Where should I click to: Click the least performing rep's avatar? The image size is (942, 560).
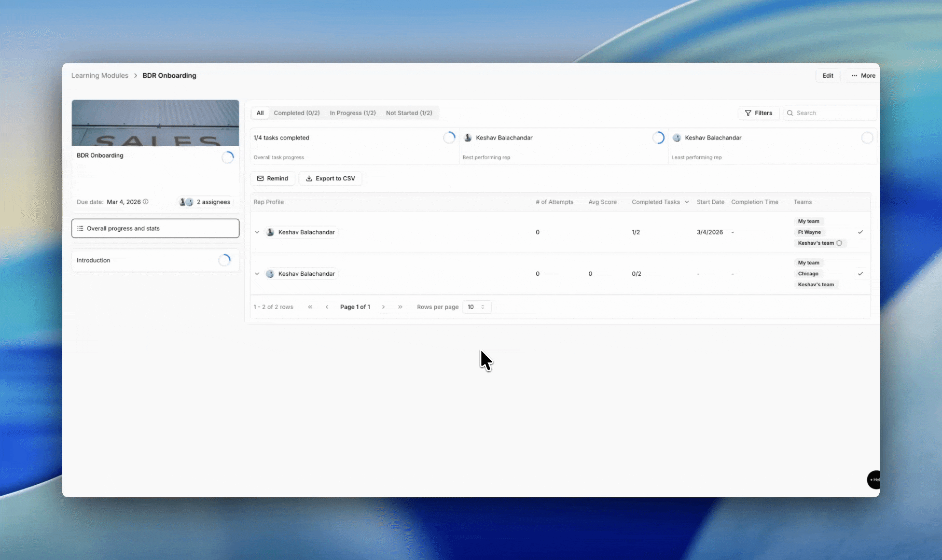676,138
